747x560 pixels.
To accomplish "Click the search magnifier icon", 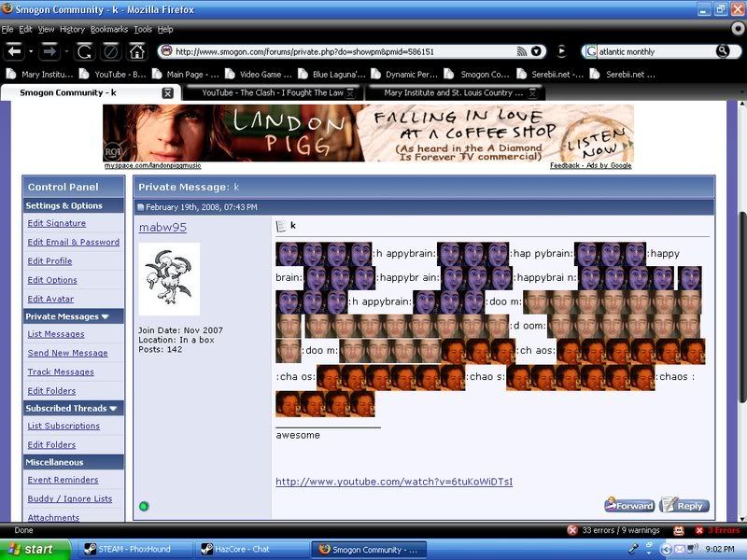I will click(722, 51).
